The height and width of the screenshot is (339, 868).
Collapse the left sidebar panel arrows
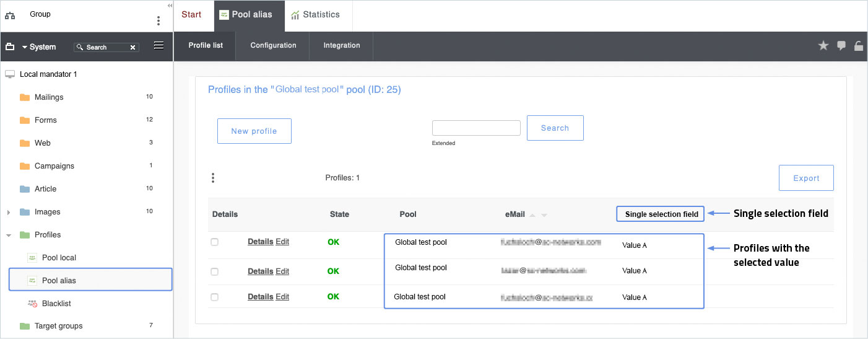click(170, 5)
